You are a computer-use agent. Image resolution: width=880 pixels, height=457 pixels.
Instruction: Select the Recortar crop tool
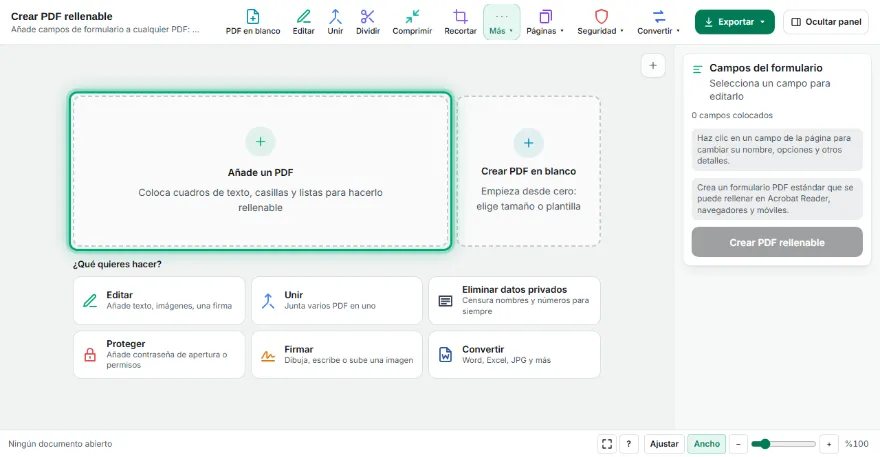[460, 22]
